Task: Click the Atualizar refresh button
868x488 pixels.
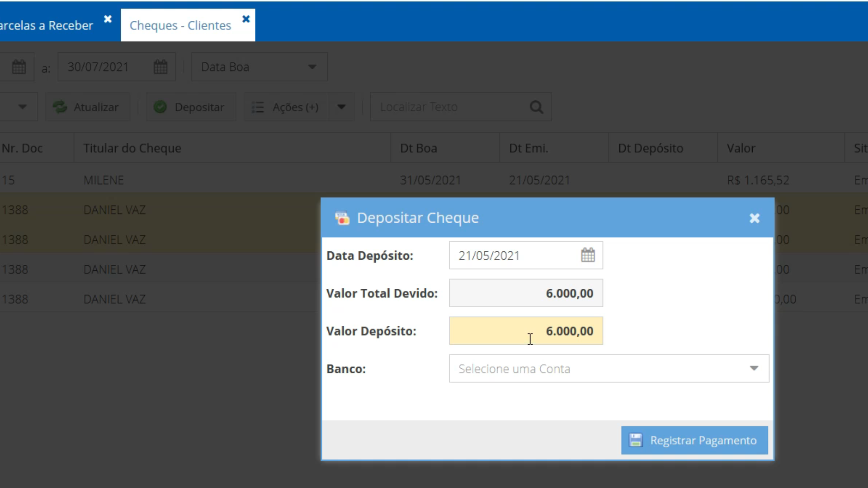Action: point(88,107)
